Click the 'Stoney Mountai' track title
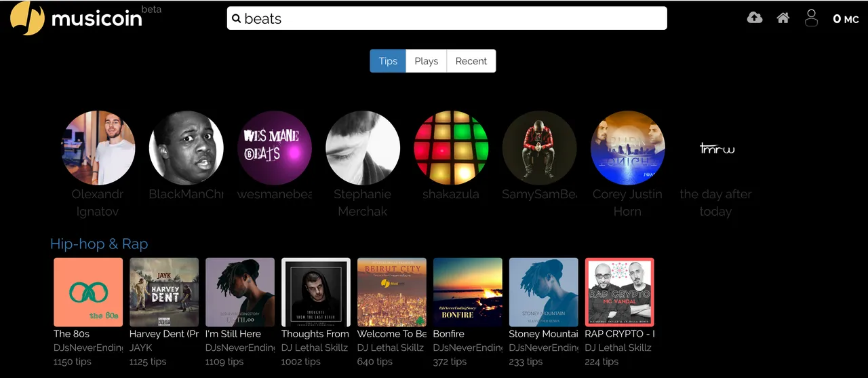Viewport: 868px width, 378px height. (544, 334)
